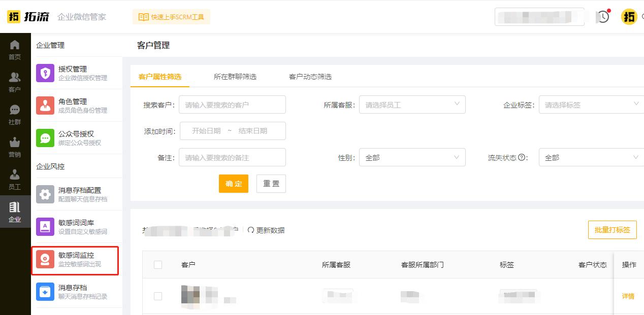Click the 敏感词监控 shield icon

tap(45, 259)
